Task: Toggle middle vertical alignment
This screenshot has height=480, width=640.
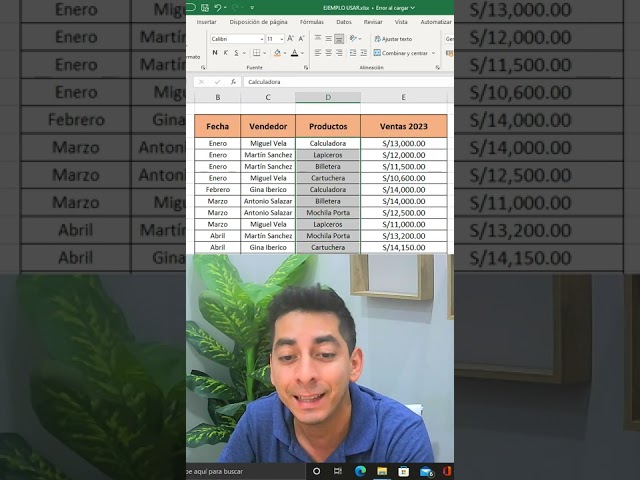Action: coord(329,39)
